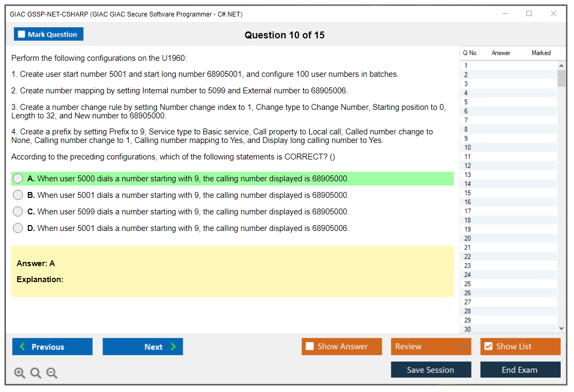The height and width of the screenshot is (392, 574).
Task: Click the green left arrow on Previous
Action: click(22, 347)
